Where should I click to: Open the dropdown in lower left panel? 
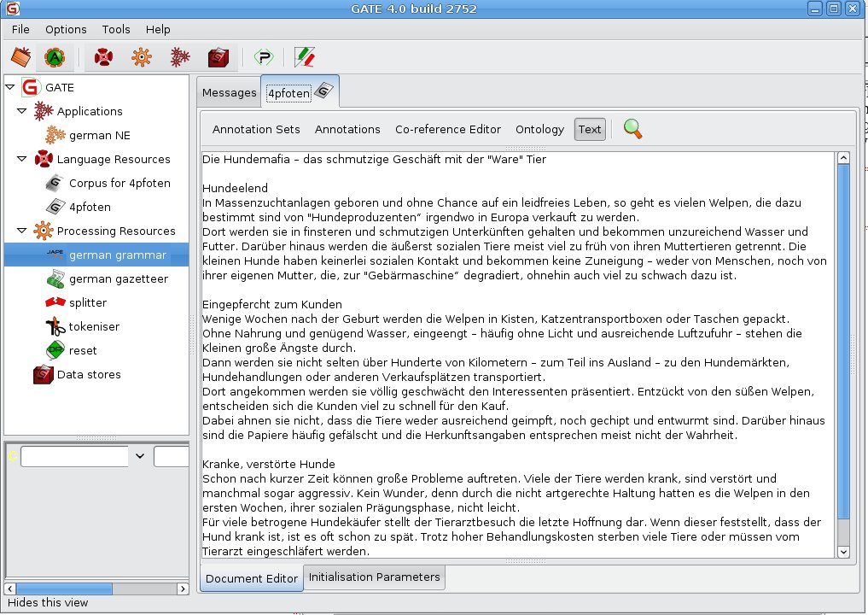click(x=139, y=456)
